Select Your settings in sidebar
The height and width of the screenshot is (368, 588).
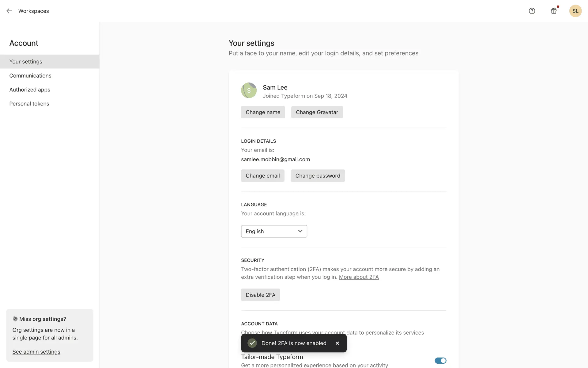[x=26, y=62]
